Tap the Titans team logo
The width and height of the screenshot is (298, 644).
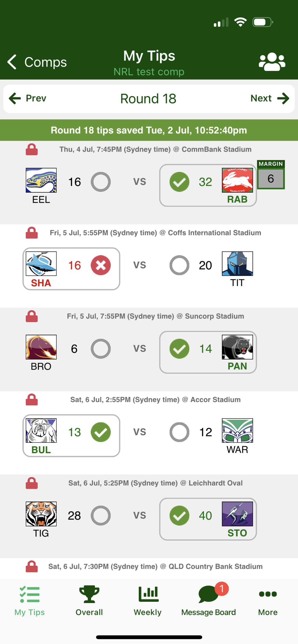pos(237,264)
